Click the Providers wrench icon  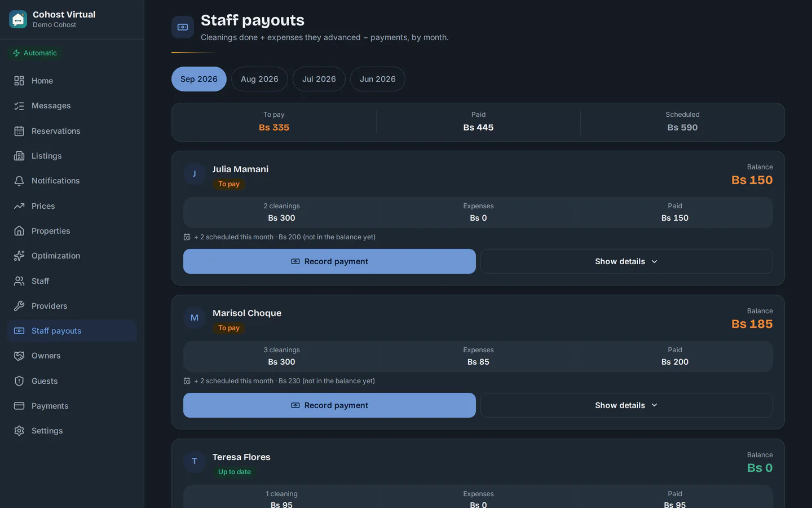pyautogui.click(x=19, y=306)
